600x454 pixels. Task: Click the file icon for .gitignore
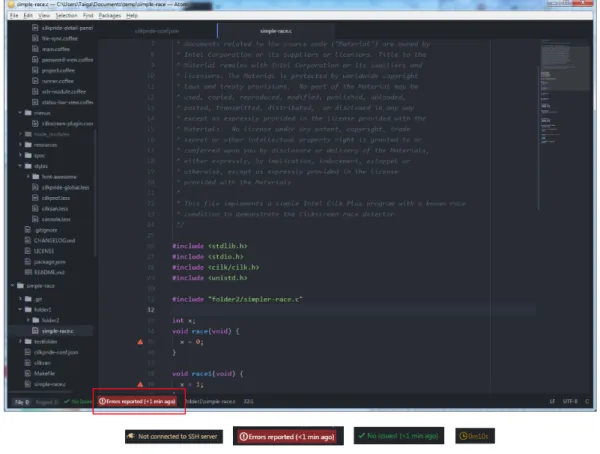click(x=28, y=230)
